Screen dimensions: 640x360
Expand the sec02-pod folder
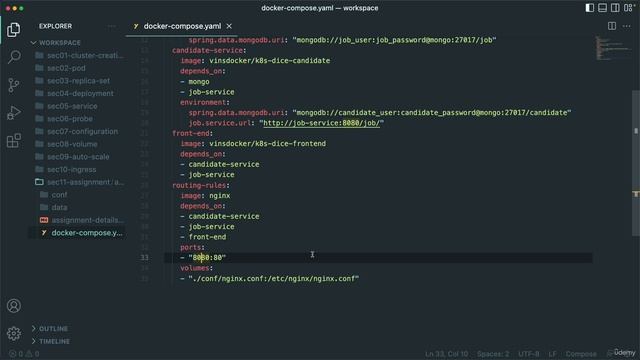click(60, 68)
